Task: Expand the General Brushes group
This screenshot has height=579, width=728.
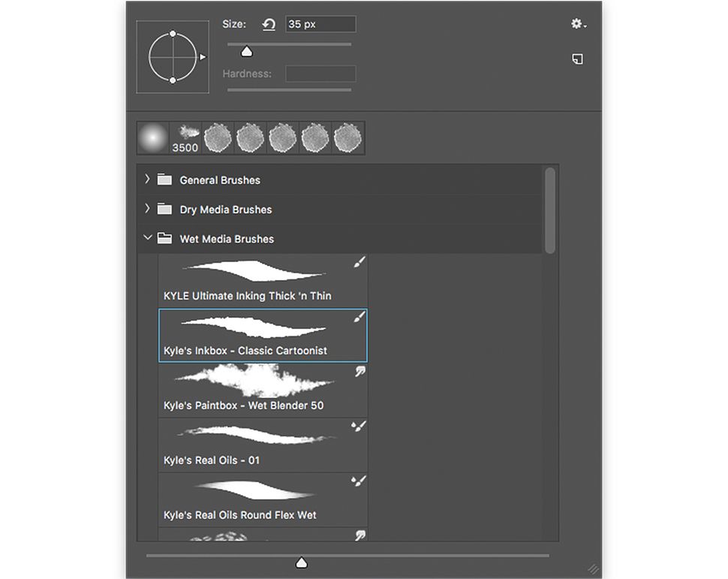Action: point(147,179)
